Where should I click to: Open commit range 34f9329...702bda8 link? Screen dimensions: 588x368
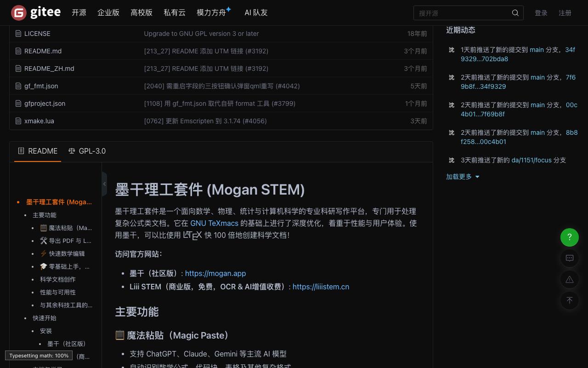(518, 54)
